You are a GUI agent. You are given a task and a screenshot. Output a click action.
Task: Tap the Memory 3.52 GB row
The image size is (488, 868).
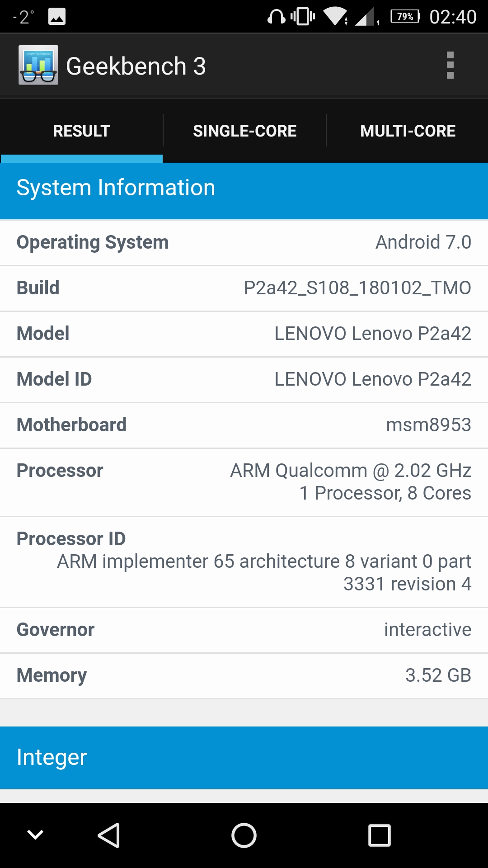point(244,675)
